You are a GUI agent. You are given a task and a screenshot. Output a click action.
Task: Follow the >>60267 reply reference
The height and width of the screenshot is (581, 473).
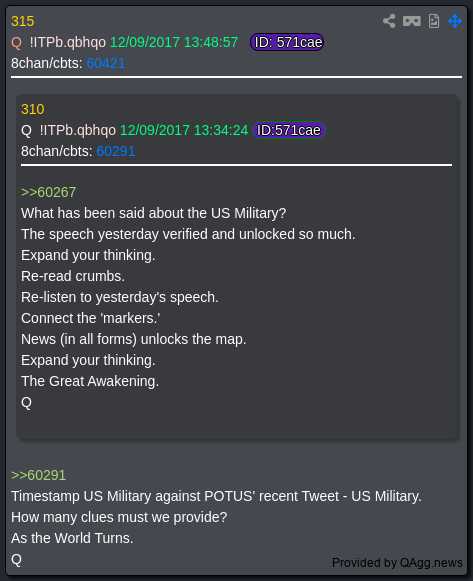(x=49, y=192)
